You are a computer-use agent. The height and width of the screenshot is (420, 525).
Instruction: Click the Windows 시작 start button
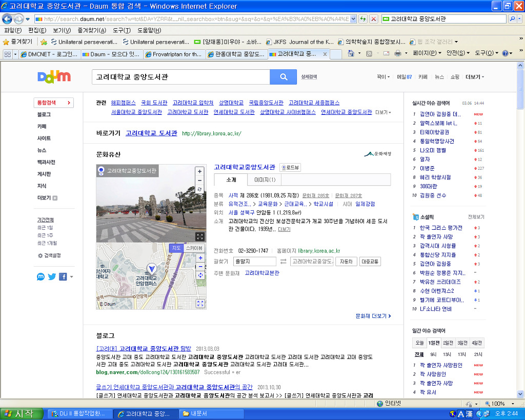(22, 414)
